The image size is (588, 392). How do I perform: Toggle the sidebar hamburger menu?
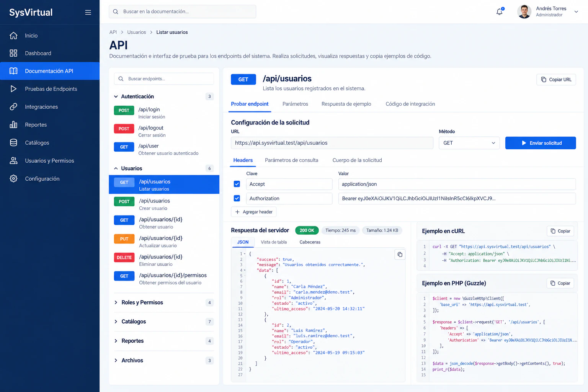(x=88, y=12)
